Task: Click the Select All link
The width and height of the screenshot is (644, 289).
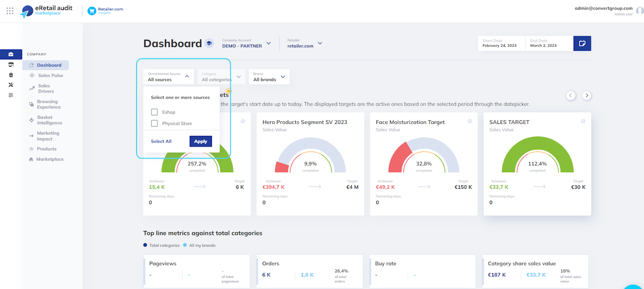Action: (161, 141)
